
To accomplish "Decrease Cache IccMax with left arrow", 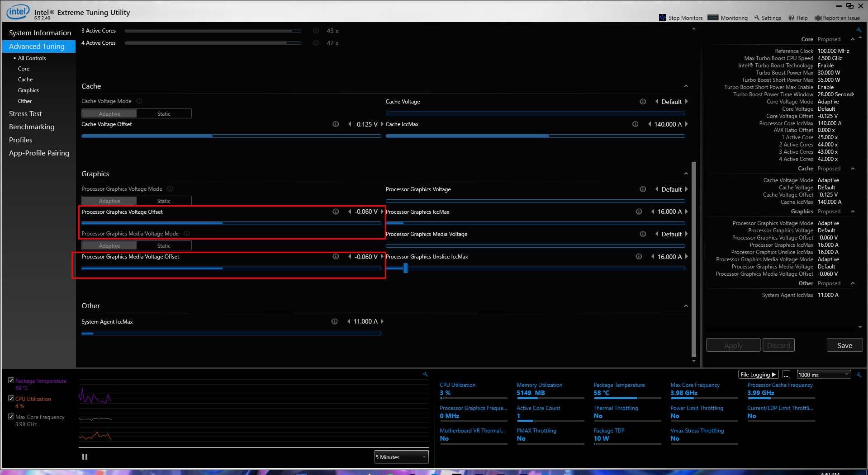I will coord(650,124).
